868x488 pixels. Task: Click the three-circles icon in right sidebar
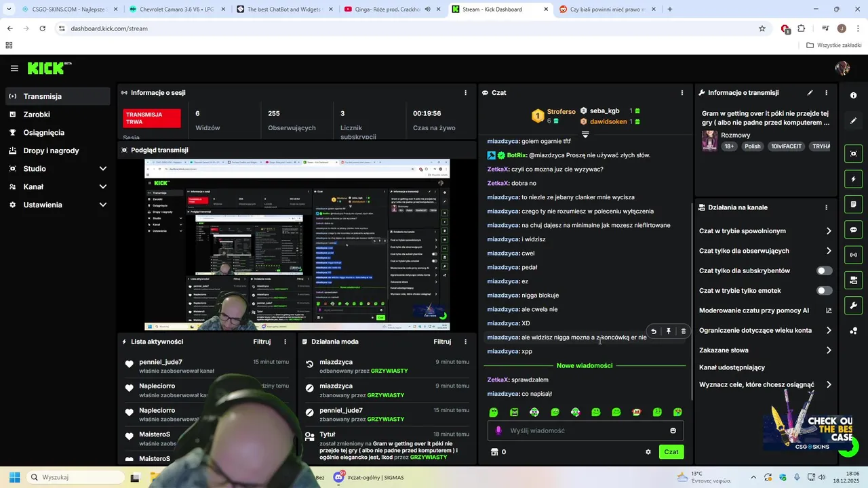[x=853, y=331]
